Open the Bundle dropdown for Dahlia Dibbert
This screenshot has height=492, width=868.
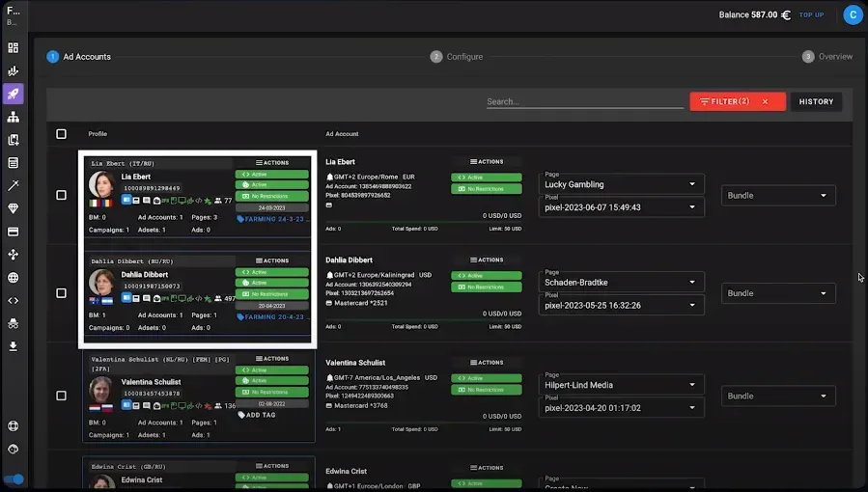tap(778, 293)
